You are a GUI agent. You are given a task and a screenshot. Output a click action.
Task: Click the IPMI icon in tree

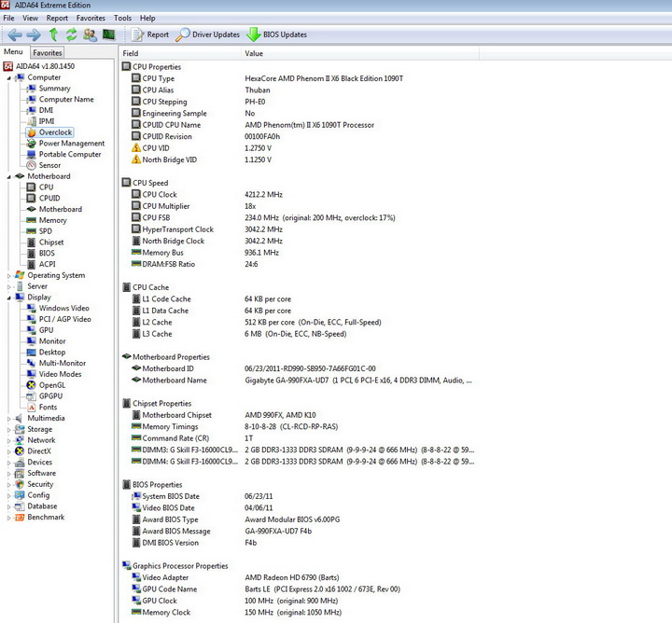31,121
